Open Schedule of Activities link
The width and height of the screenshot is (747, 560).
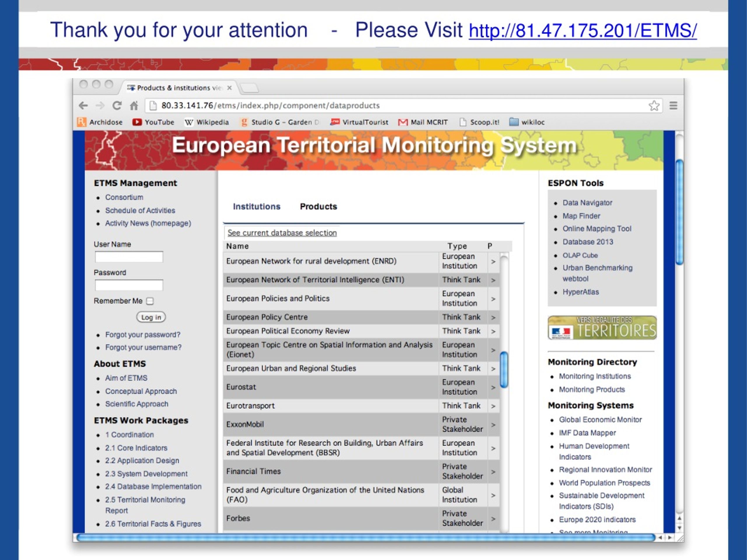click(x=140, y=211)
